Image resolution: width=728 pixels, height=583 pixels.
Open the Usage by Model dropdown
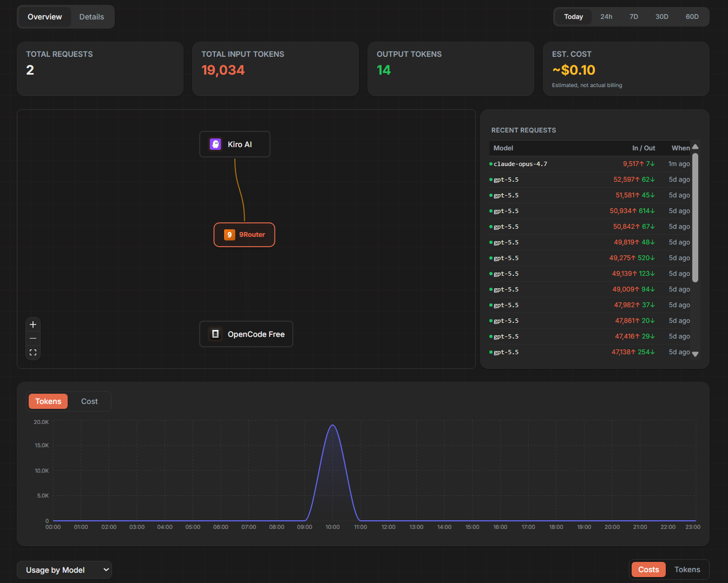pyautogui.click(x=64, y=570)
